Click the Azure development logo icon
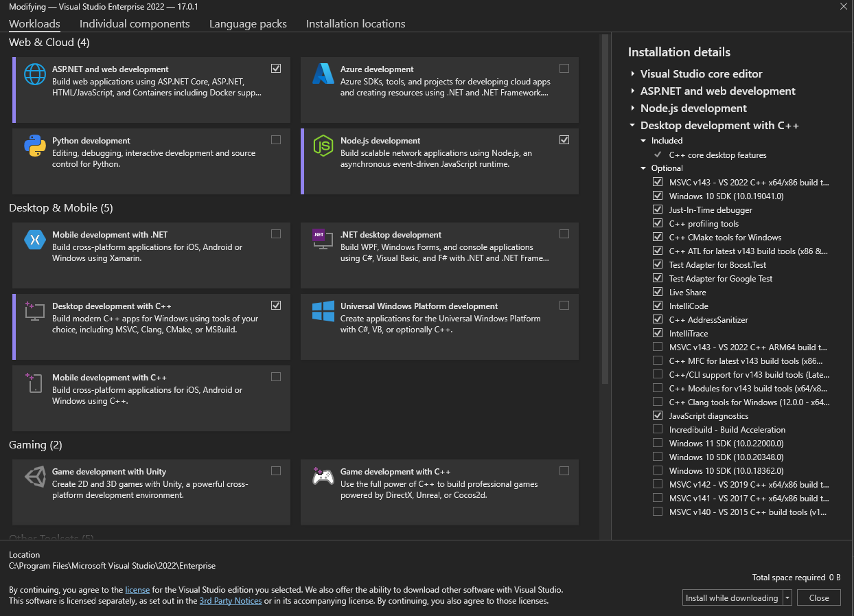This screenshot has height=616, width=854. [323, 74]
